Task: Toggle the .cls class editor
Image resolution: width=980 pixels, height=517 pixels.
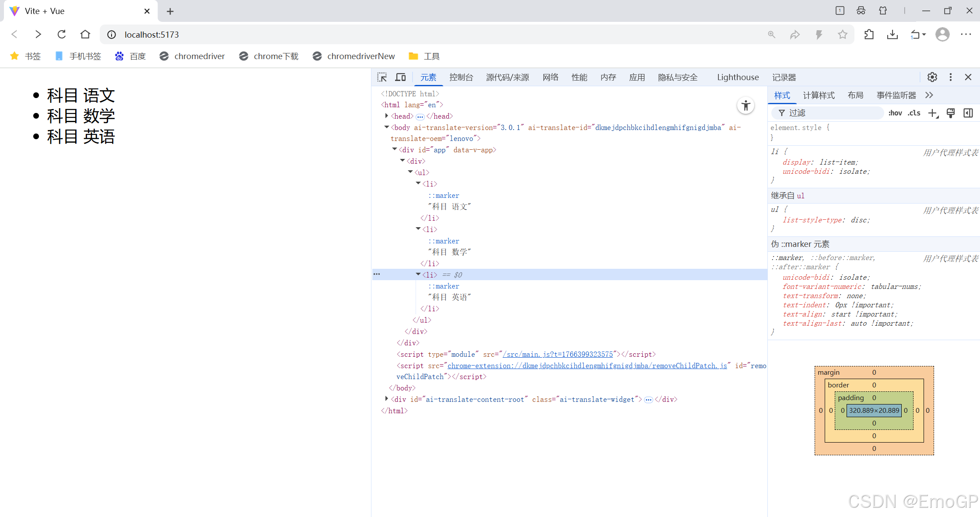Action: tap(914, 113)
